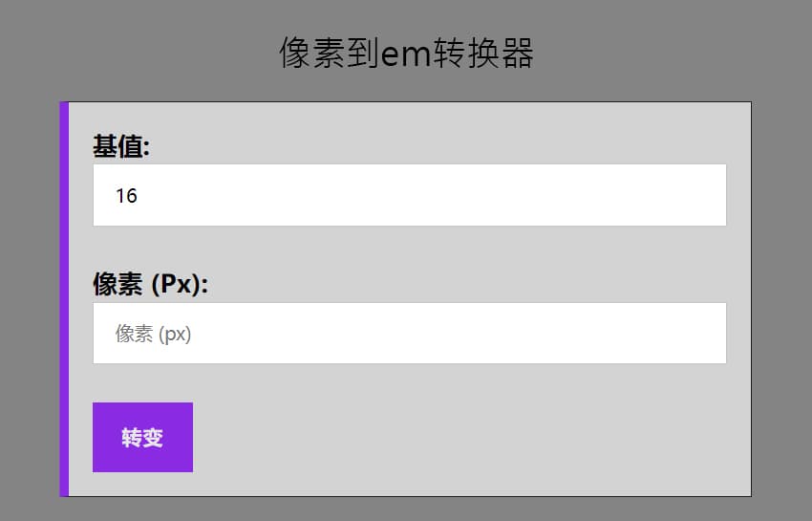
Task: Click the value 16 in the base field
Action: click(x=126, y=196)
